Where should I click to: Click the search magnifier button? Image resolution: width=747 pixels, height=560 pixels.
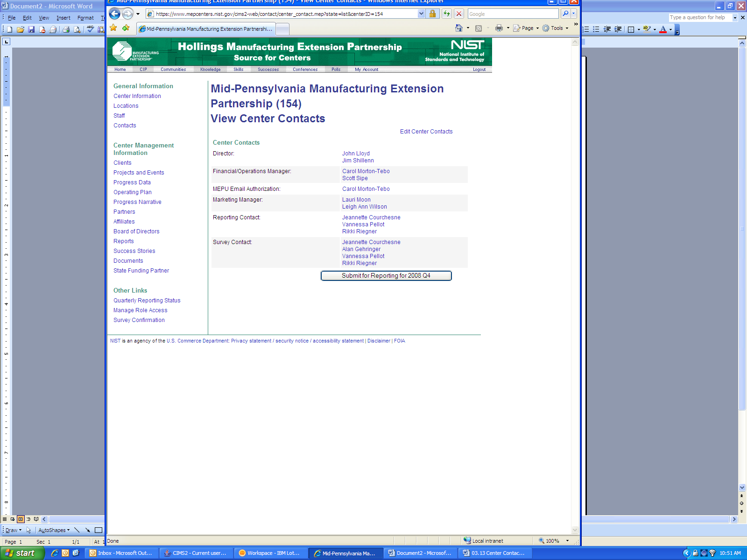pyautogui.click(x=565, y=14)
